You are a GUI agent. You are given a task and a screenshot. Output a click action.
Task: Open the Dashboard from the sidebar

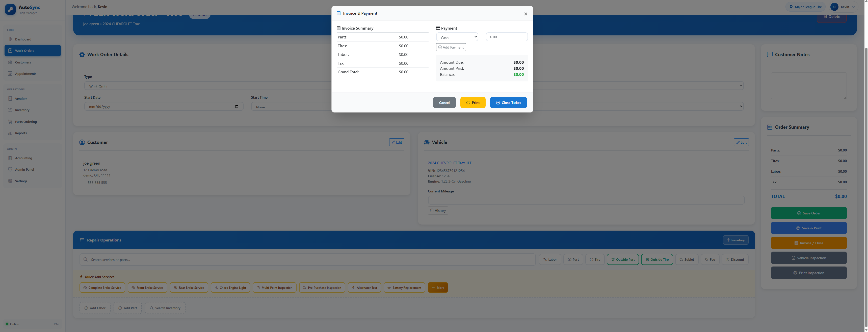coord(22,39)
